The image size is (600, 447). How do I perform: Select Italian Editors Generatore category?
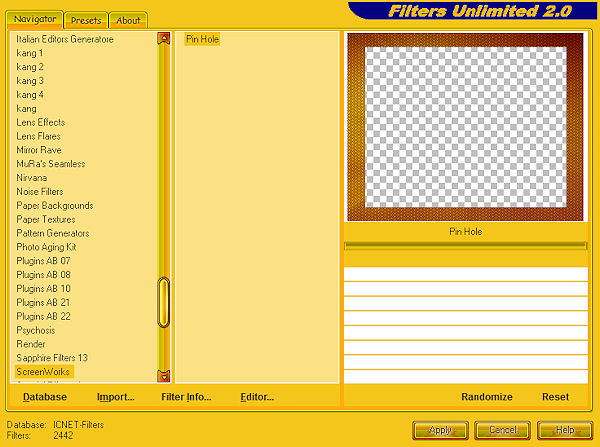[x=65, y=39]
